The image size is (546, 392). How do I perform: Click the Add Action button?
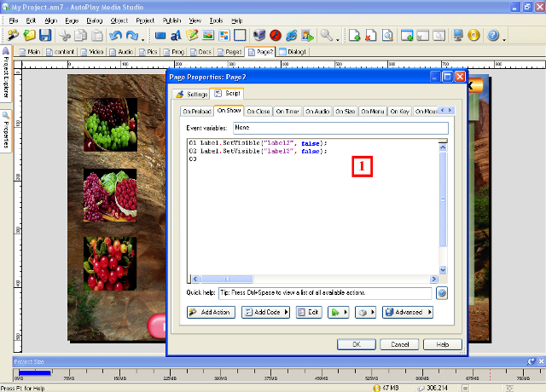coord(211,313)
